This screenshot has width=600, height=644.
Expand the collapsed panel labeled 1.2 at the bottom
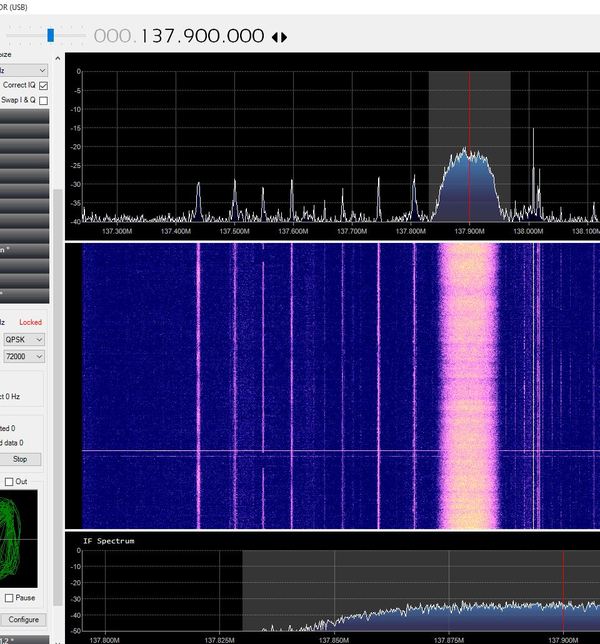point(22,639)
